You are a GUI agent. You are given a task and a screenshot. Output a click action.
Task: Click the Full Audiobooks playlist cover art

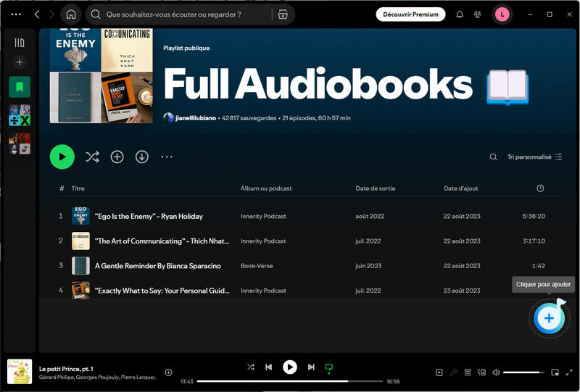pos(101,76)
